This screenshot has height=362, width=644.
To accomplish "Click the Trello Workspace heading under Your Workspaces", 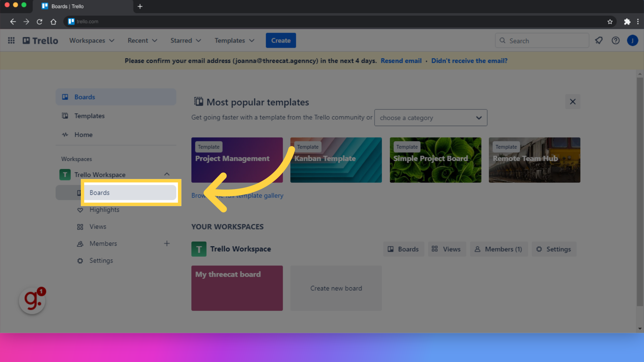I will coord(240,249).
